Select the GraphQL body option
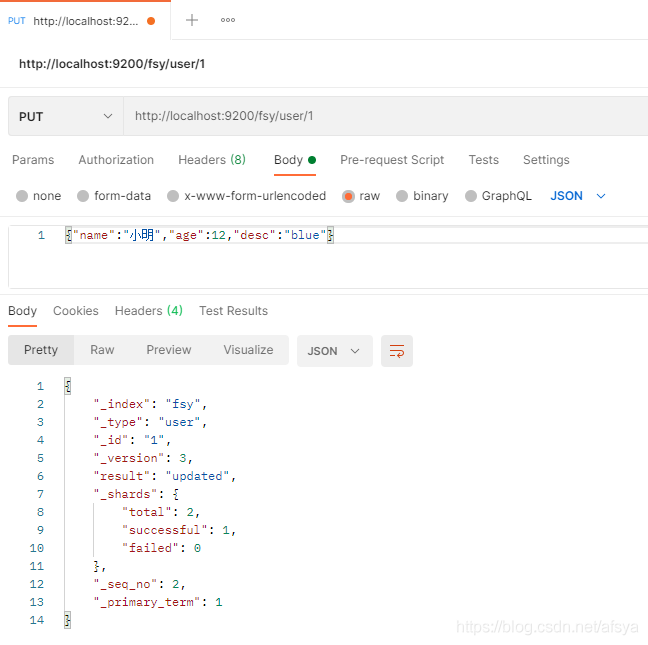 pos(471,196)
